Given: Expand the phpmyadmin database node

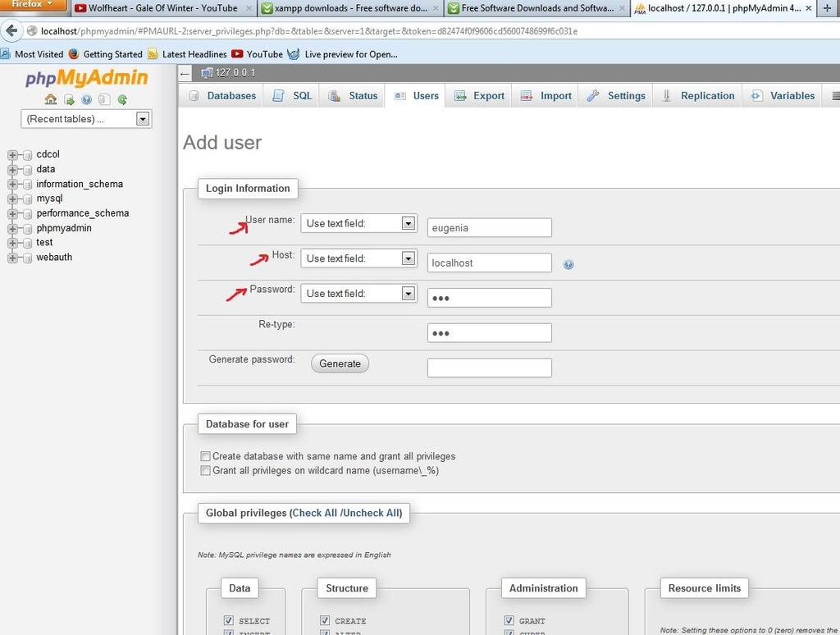Looking at the screenshot, I should (12, 229).
